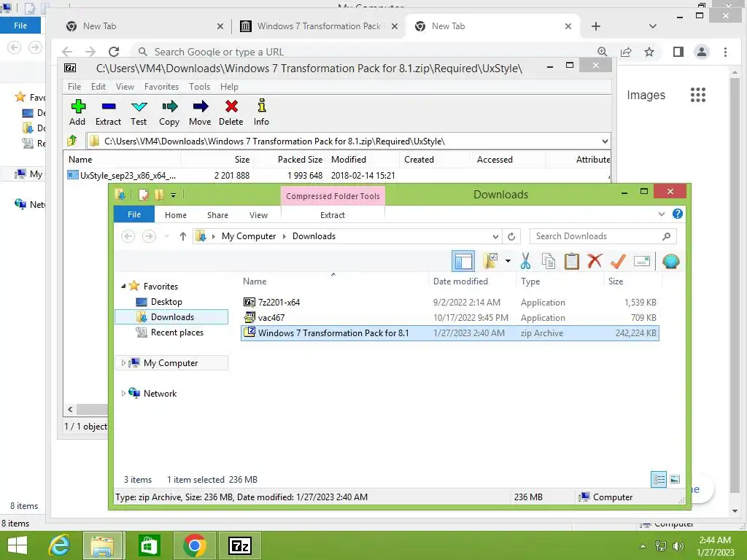
Task: Share this page icon in Chrome
Action: click(x=625, y=52)
